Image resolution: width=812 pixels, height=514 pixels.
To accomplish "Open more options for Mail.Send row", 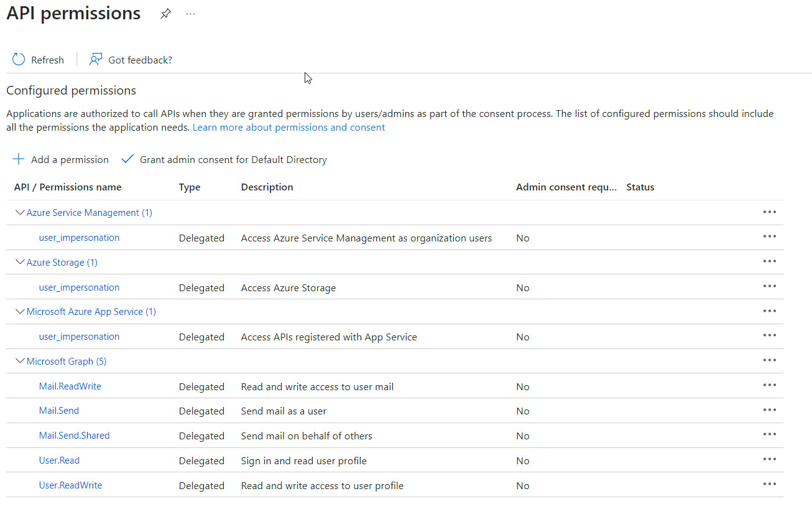I will coord(770,410).
